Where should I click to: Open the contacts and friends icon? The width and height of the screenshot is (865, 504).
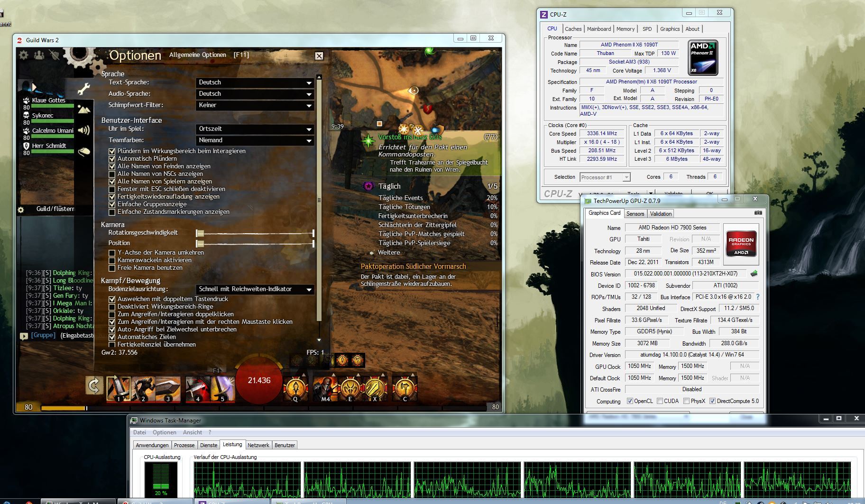[39, 55]
